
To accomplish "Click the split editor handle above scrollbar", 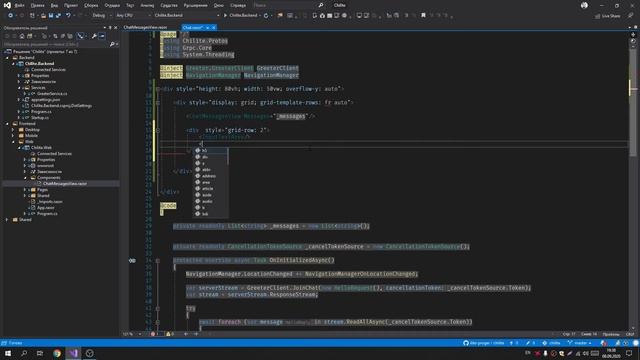I will pyautogui.click(x=633, y=35).
